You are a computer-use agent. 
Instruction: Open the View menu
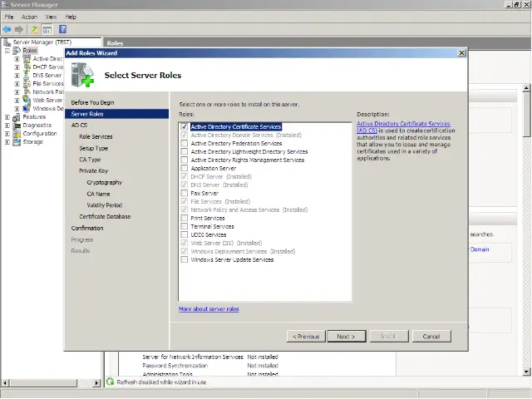[51, 17]
